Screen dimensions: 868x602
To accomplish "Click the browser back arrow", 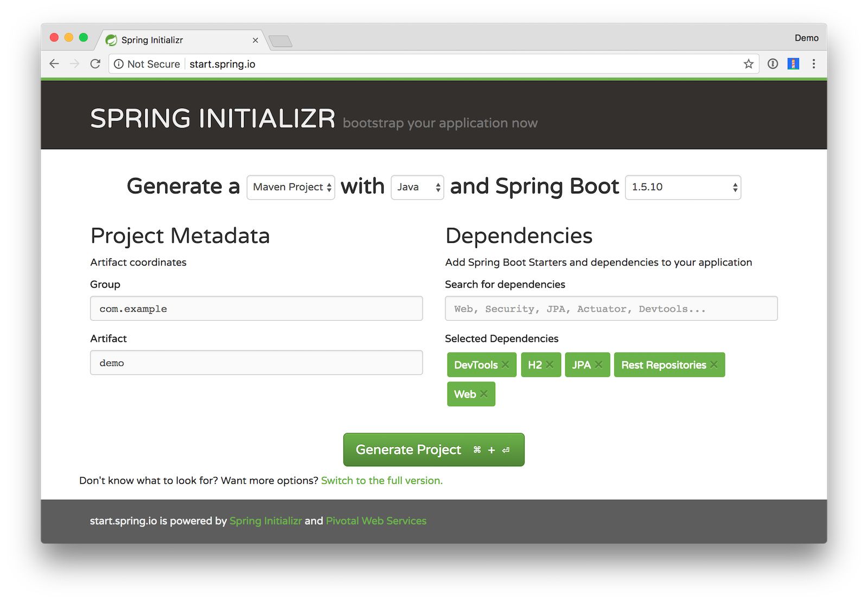I will pyautogui.click(x=54, y=64).
